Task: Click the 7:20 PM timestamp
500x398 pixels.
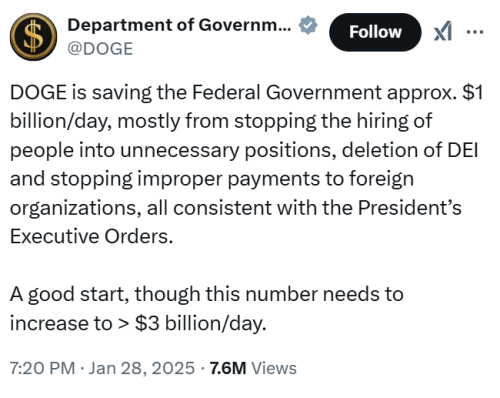Action: click(42, 368)
